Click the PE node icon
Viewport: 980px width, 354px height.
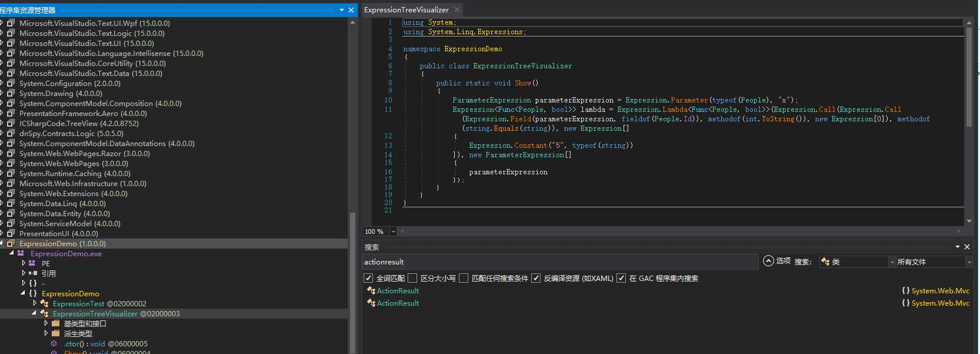[32, 263]
